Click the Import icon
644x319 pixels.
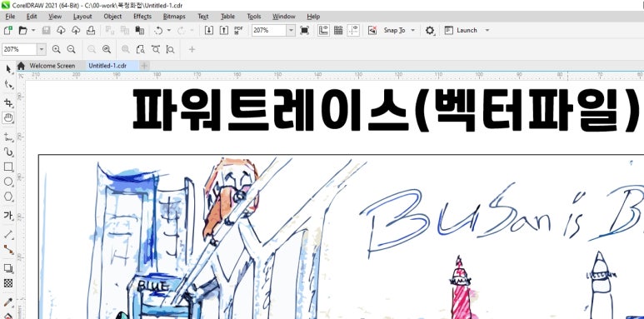[x=209, y=30]
